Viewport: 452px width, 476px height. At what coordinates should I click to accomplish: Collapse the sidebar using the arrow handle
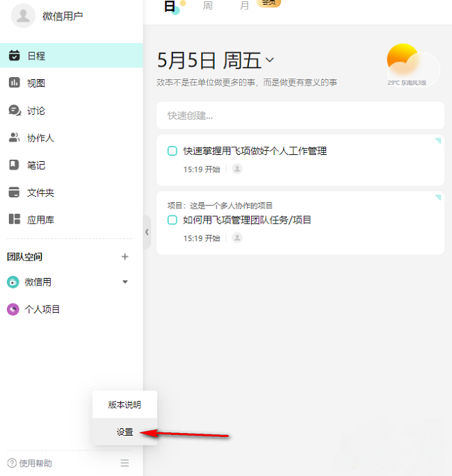tap(147, 233)
